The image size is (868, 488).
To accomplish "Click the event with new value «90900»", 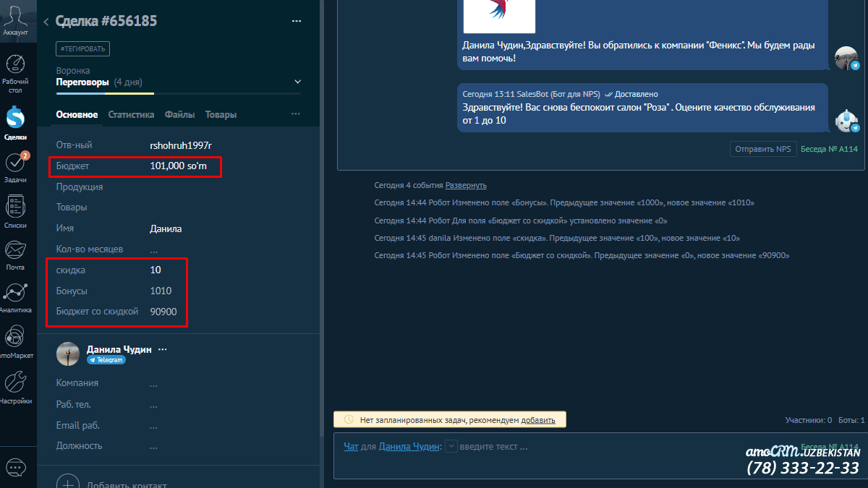I will coord(582,255).
